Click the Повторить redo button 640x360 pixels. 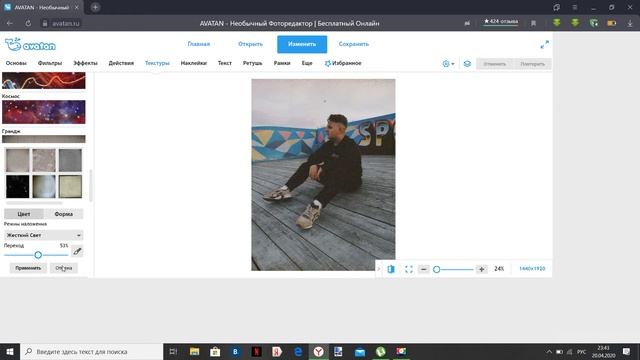tap(532, 64)
